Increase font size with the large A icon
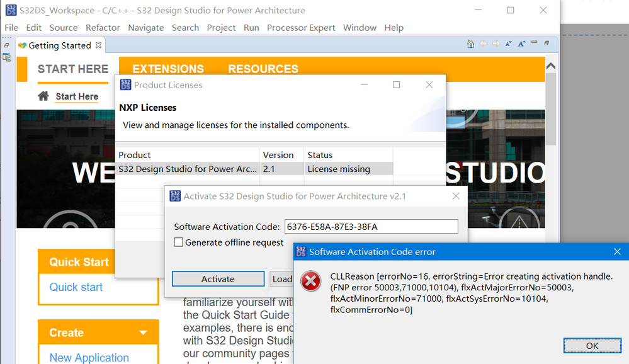Viewport: 629px width, 364px height. pos(521,43)
